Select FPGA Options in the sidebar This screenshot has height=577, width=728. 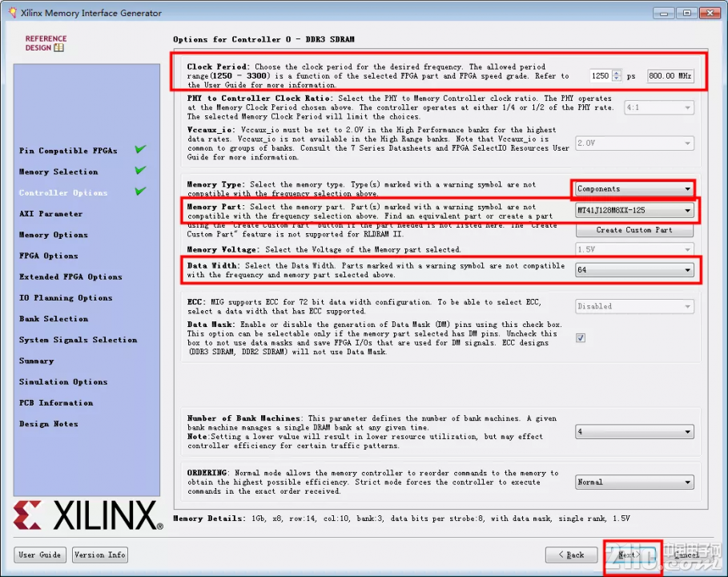coord(49,256)
